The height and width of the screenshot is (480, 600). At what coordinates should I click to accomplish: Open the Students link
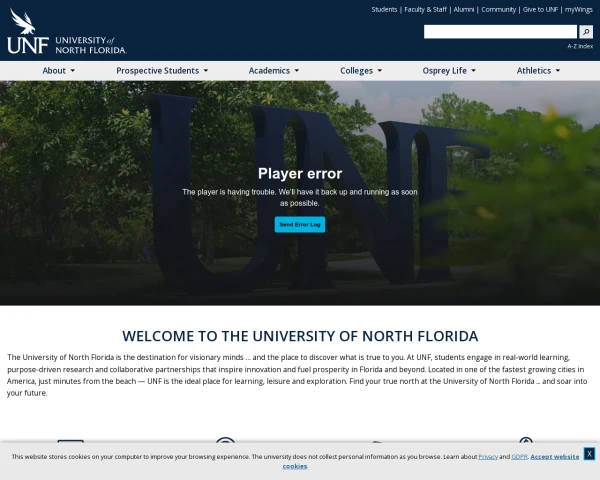pyautogui.click(x=384, y=10)
